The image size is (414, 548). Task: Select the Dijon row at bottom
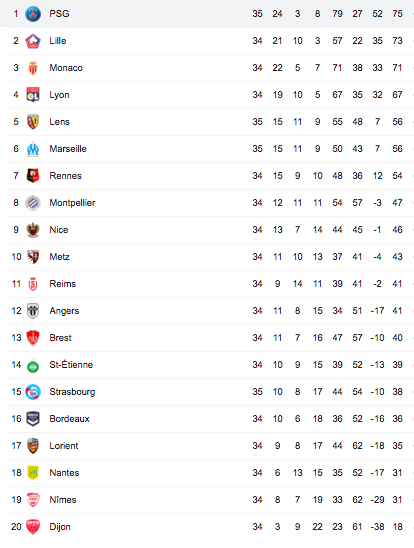[x=211, y=527]
